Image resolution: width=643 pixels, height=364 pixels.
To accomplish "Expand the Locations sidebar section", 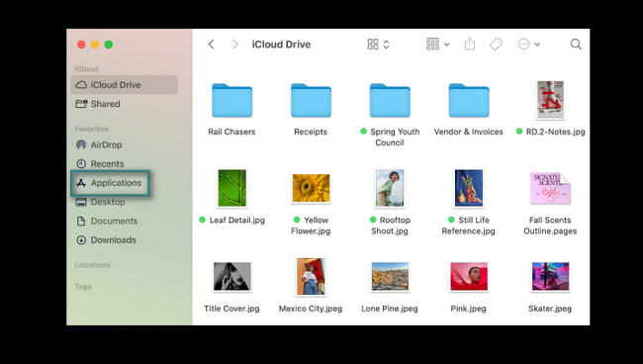I will [x=92, y=265].
